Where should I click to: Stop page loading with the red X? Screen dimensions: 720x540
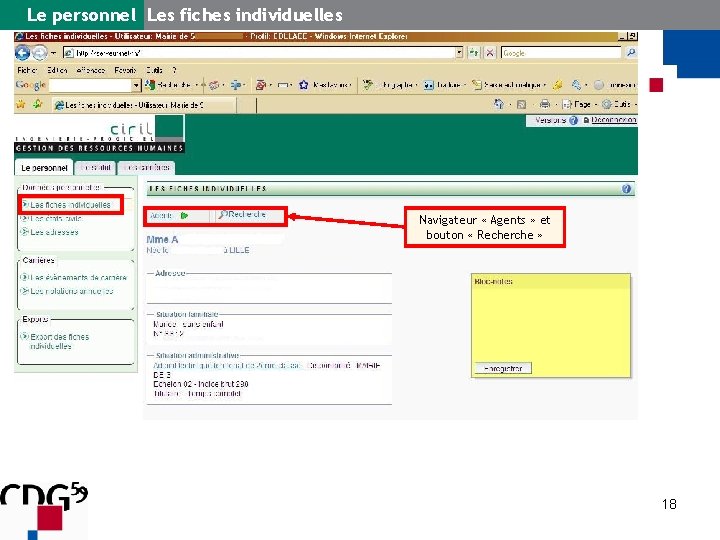pos(490,53)
